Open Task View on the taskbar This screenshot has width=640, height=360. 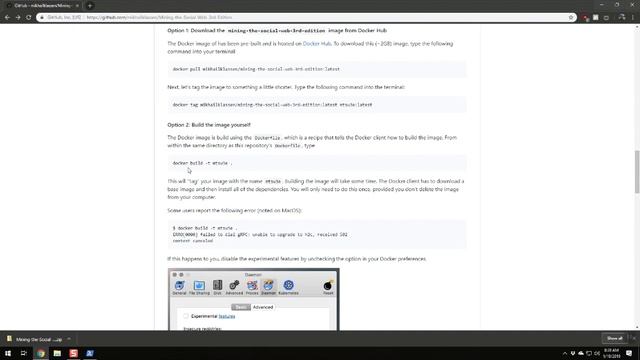point(24,353)
